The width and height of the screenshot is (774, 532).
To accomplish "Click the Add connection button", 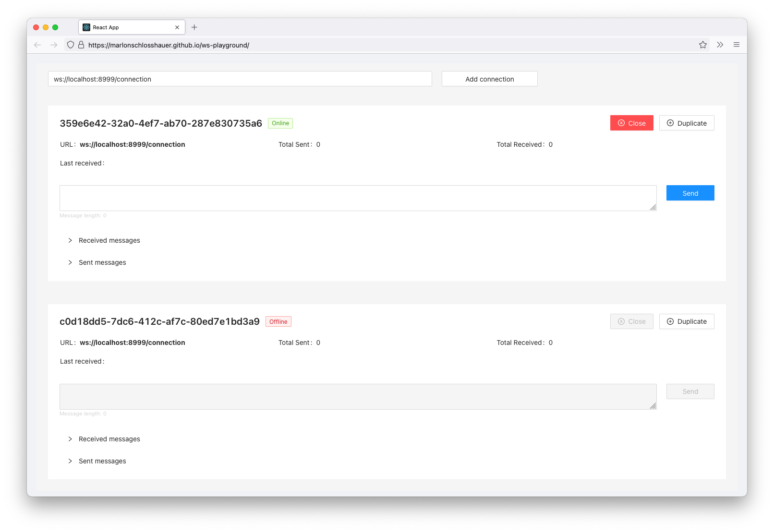I will pos(490,79).
